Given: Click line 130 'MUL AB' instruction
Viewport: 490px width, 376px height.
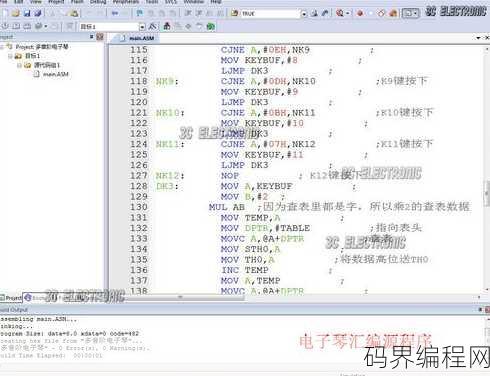Looking at the screenshot, I should click(x=226, y=207).
